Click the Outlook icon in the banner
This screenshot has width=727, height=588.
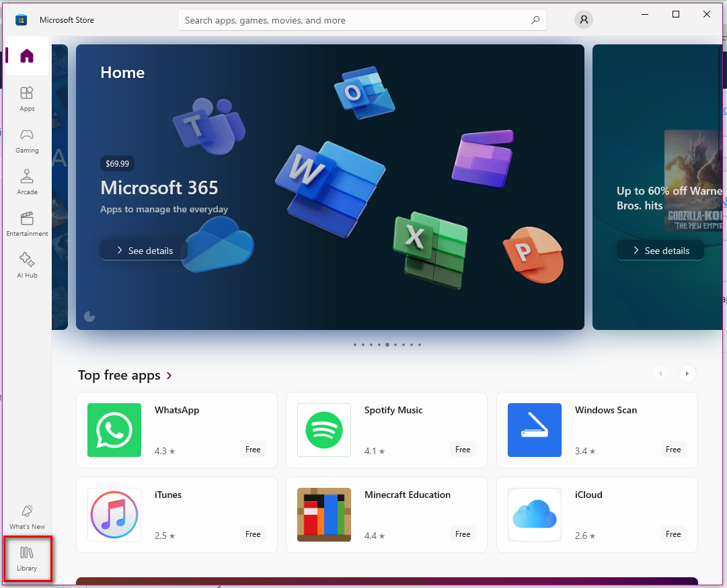pos(365,93)
